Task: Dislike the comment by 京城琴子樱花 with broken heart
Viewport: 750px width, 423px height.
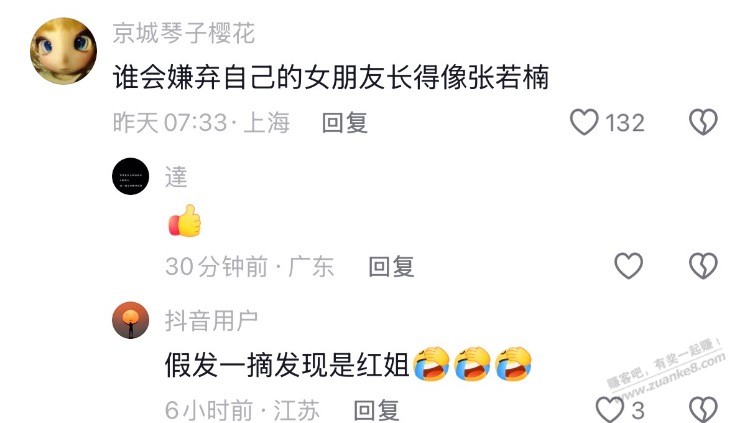Action: pos(703,122)
